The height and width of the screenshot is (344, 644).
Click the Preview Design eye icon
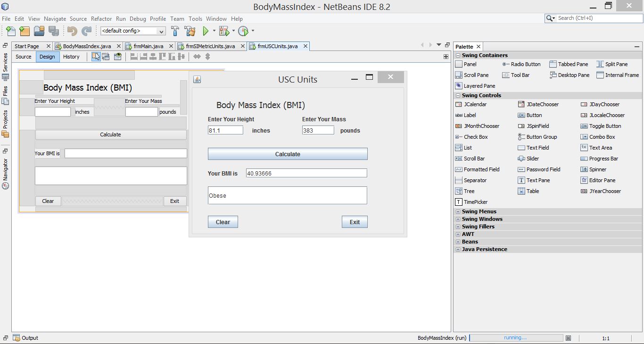coord(118,57)
